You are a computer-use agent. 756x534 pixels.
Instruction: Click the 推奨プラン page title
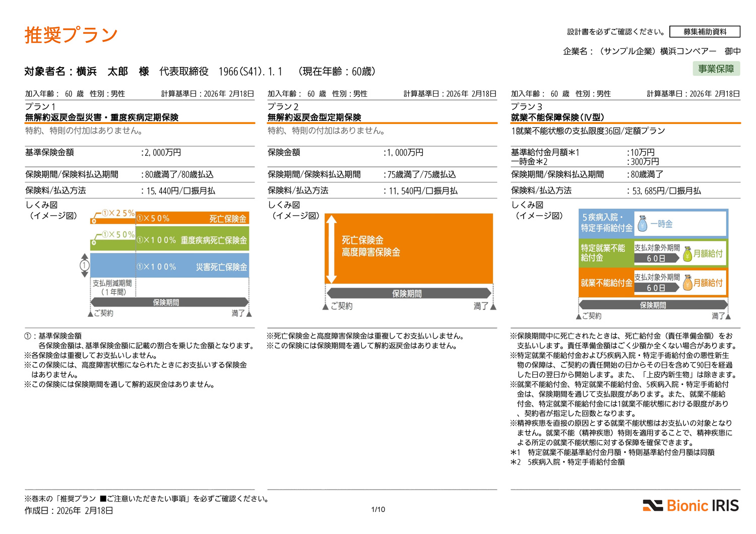[71, 35]
